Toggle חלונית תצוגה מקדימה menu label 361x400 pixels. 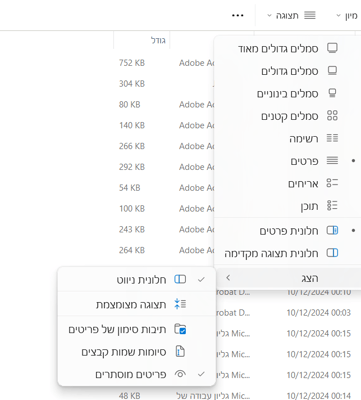(x=271, y=253)
